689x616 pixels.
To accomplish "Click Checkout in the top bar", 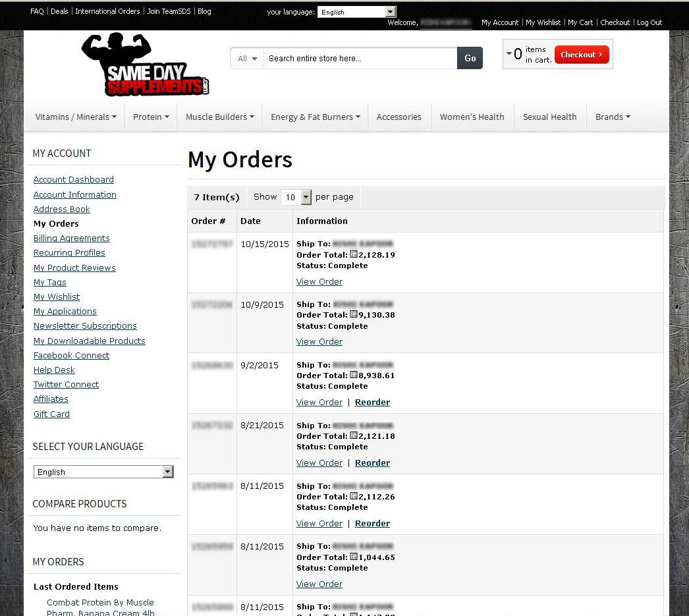I will point(615,22).
